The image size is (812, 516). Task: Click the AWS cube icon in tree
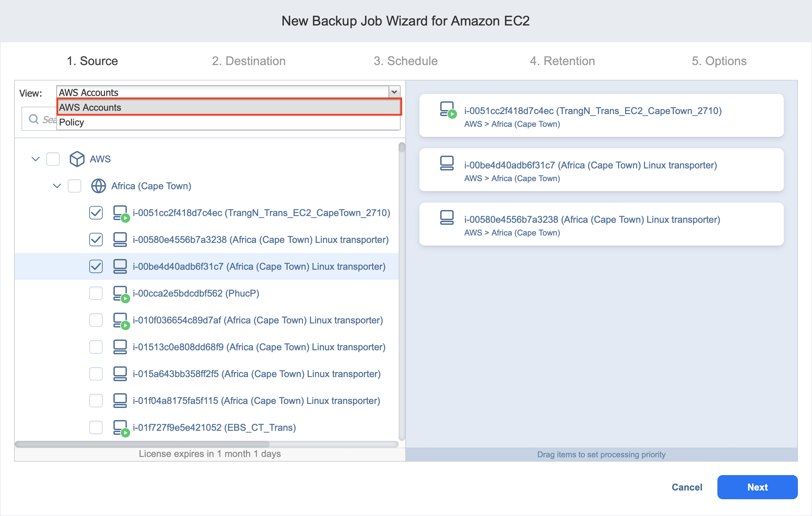pyautogui.click(x=77, y=159)
